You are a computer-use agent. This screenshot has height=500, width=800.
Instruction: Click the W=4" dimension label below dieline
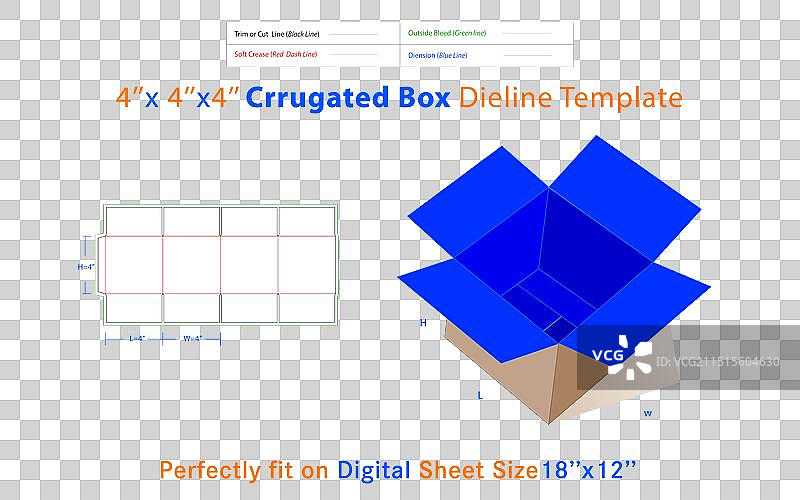192,339
